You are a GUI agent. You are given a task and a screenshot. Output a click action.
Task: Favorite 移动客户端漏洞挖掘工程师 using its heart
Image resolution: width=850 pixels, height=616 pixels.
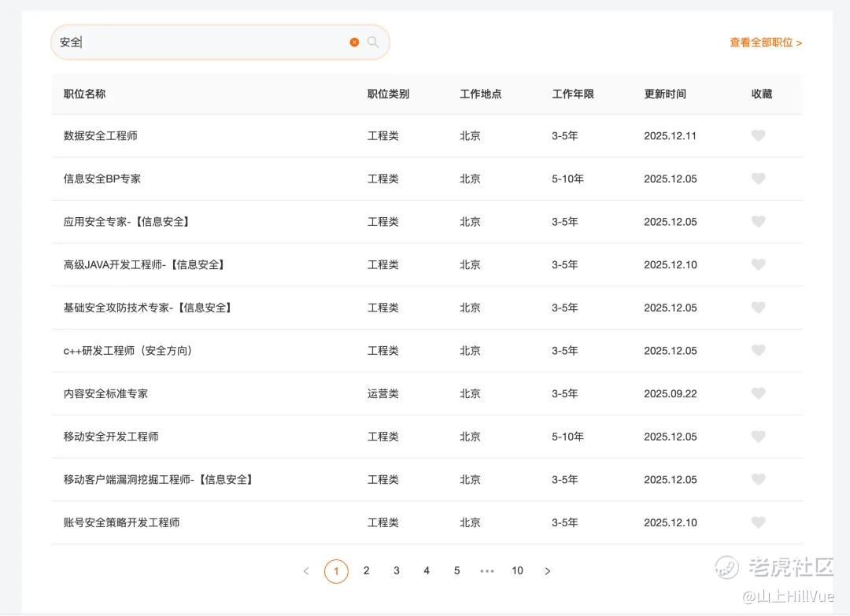[759, 479]
